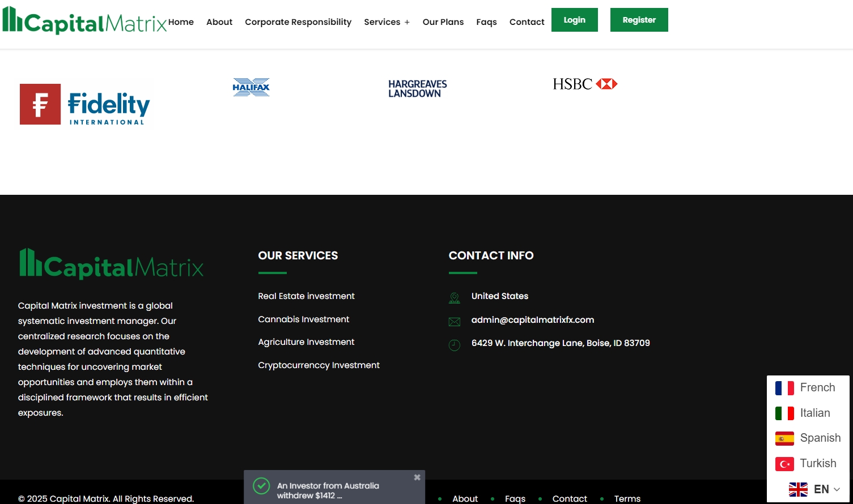Open the About link in the footer
This screenshot has height=504, width=853.
[x=465, y=499]
